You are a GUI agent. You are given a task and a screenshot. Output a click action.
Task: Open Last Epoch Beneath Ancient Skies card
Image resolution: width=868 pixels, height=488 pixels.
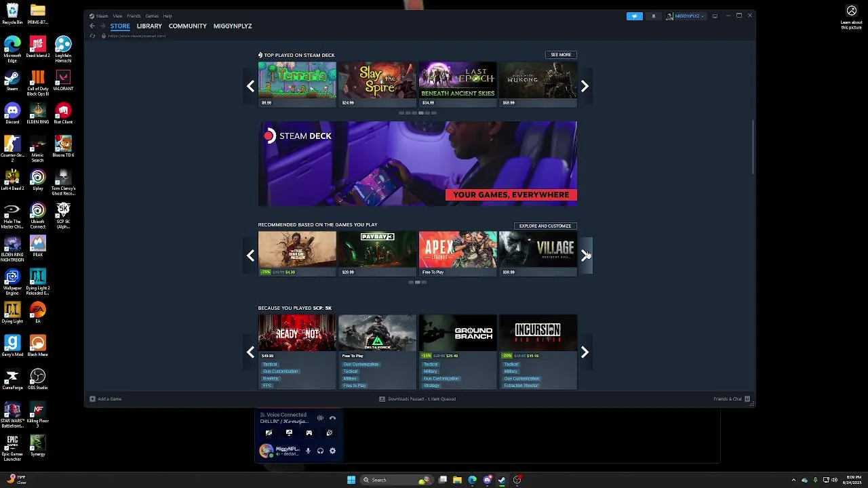(458, 84)
